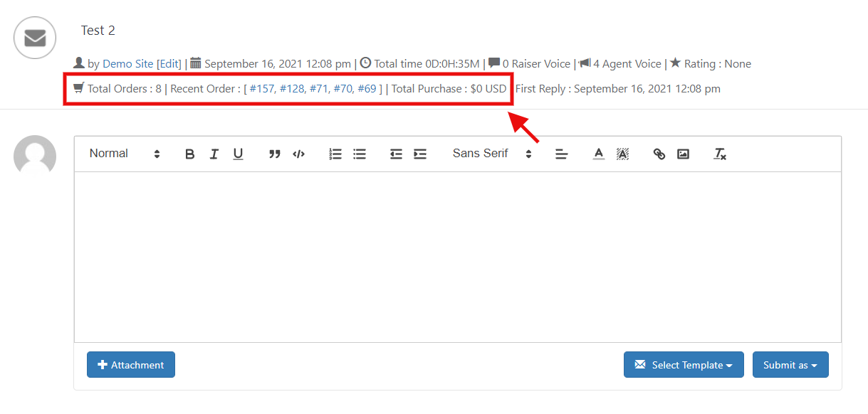Open recent order #69
This screenshot has height=414, width=868.
[367, 89]
